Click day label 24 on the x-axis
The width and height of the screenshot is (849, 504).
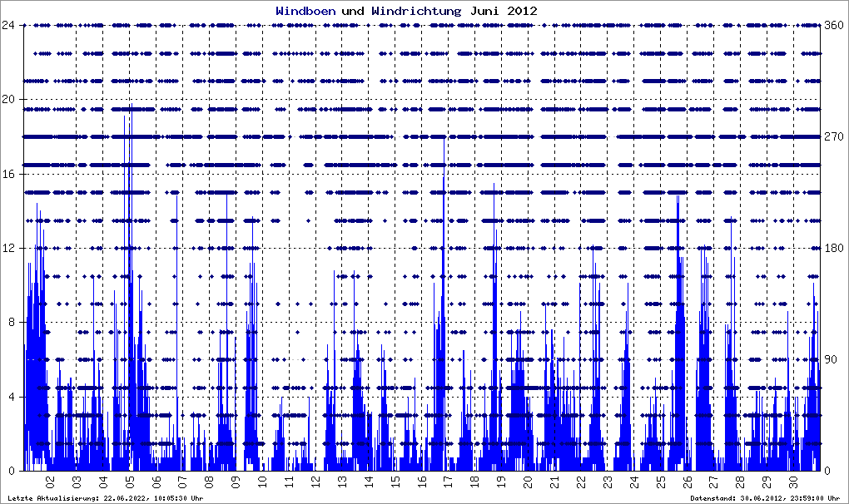(633, 482)
